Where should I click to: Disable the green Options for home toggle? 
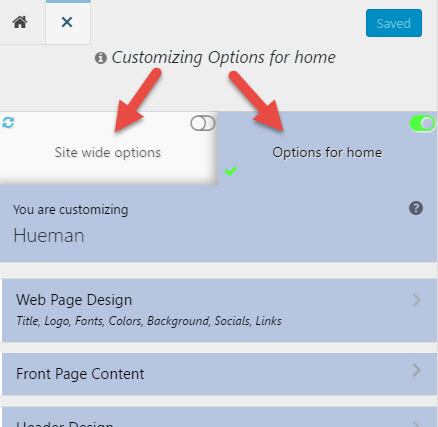click(x=422, y=123)
